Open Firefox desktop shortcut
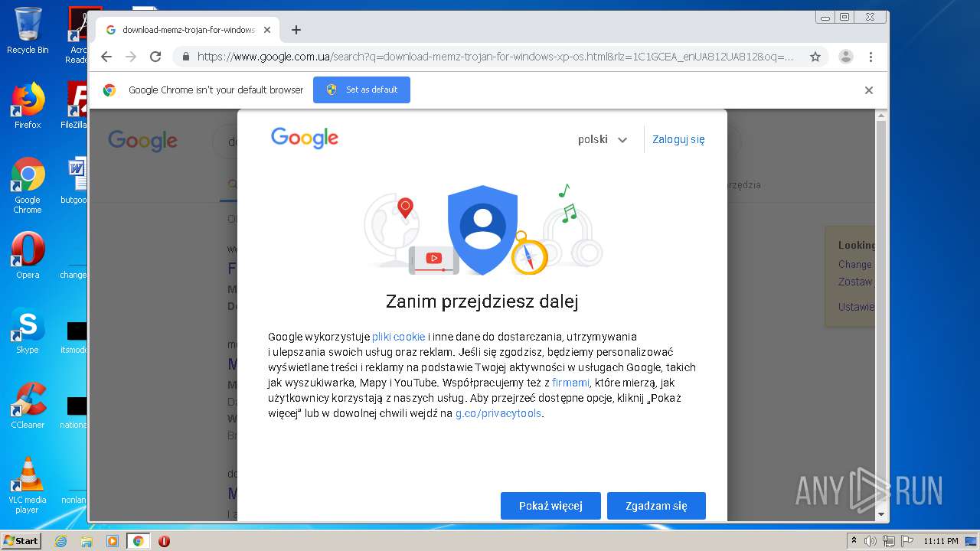The image size is (980, 551). point(28,106)
